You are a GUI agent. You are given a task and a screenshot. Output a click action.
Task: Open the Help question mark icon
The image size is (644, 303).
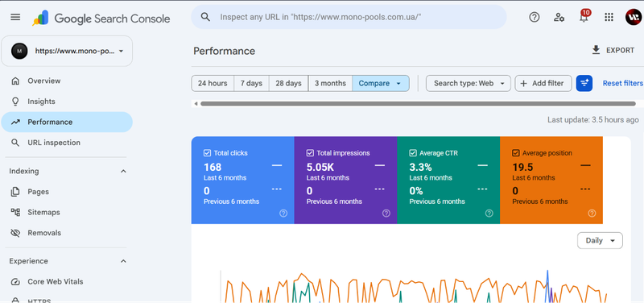click(534, 17)
